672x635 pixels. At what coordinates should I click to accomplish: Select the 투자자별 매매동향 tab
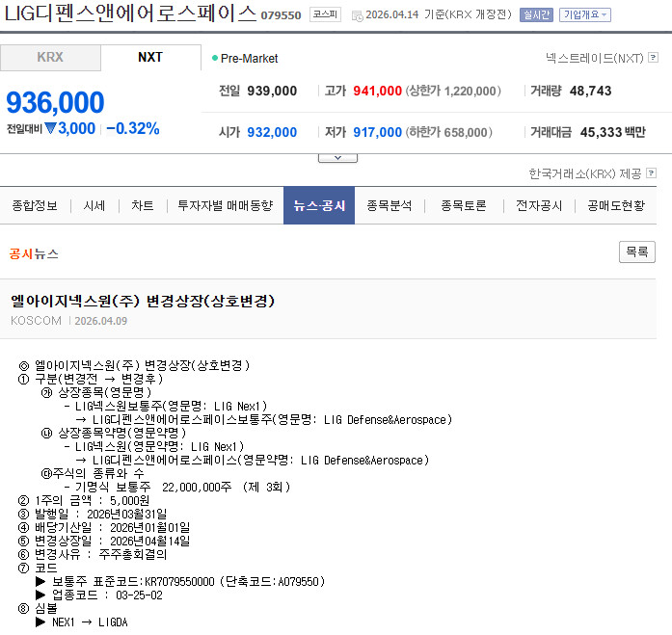pos(226,205)
